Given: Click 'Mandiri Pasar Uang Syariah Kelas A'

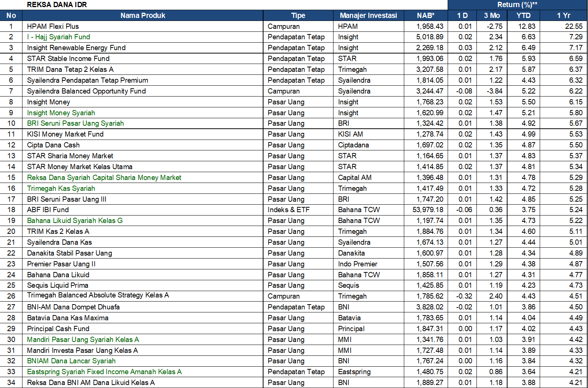Looking at the screenshot, I should (83, 339).
